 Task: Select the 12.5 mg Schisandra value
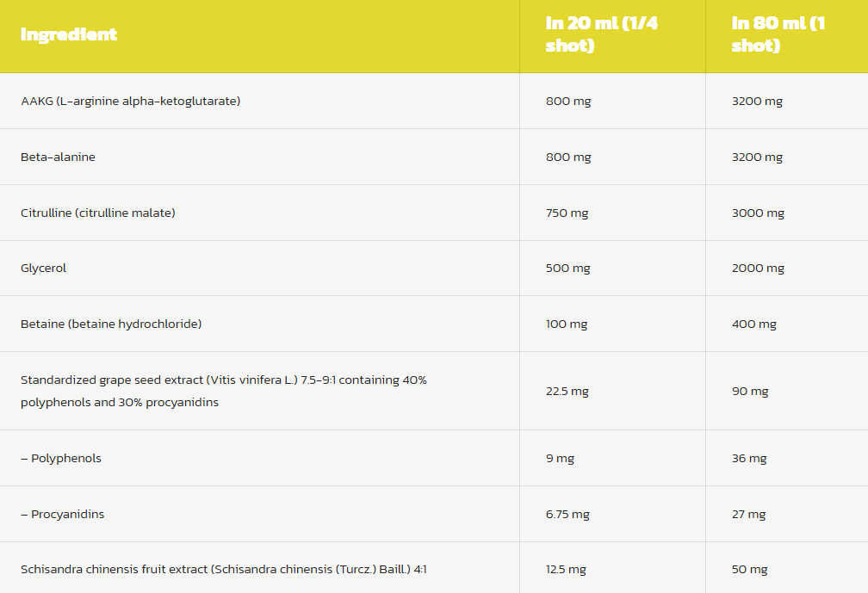(x=566, y=569)
